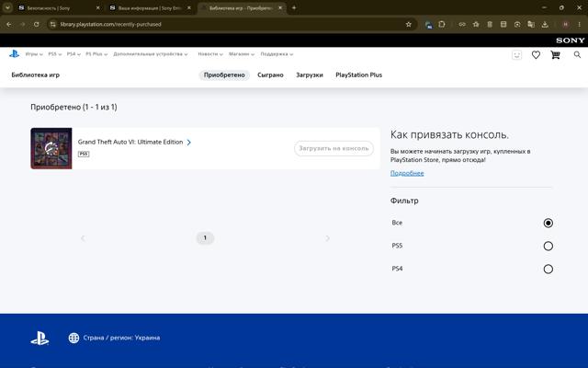Expand the Дополнительные устройства dropdown
This screenshot has width=588, height=368.
(151, 54)
